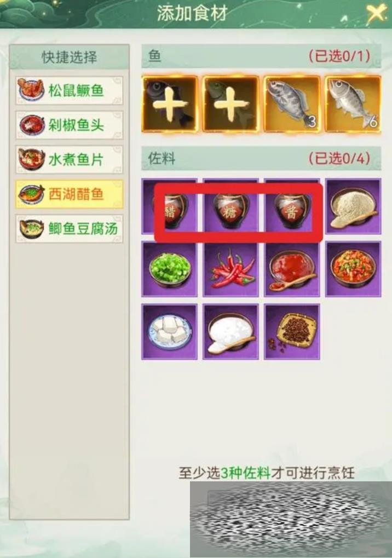The image size is (392, 558).
Task: Select the chopped pickled pepper bowl
Action: pos(353,269)
